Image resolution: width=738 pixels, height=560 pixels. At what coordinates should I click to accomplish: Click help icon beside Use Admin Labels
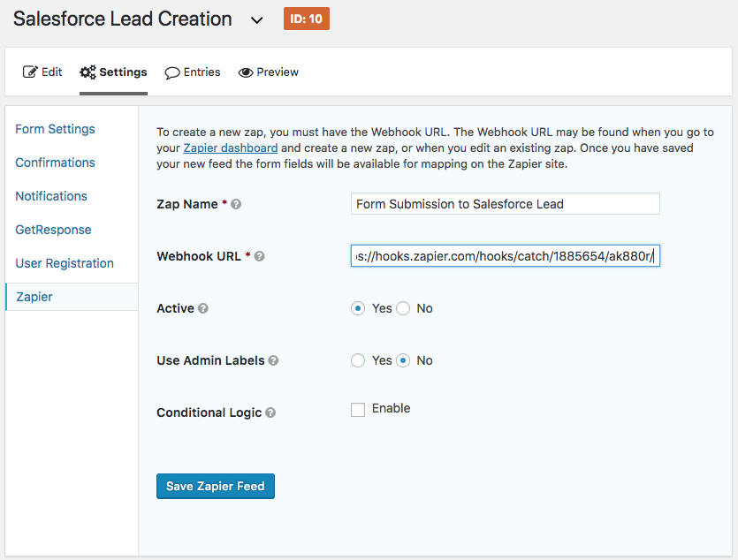click(x=273, y=360)
